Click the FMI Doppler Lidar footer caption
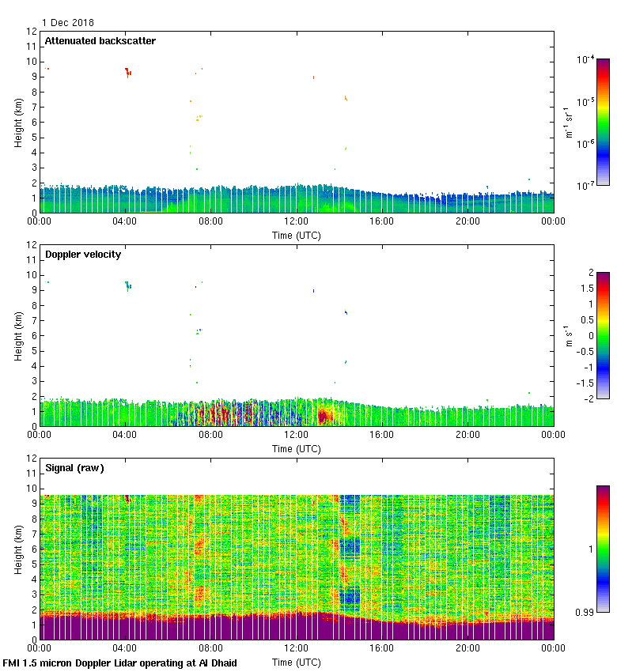Viewport: 617px width, 672px height. point(120,663)
